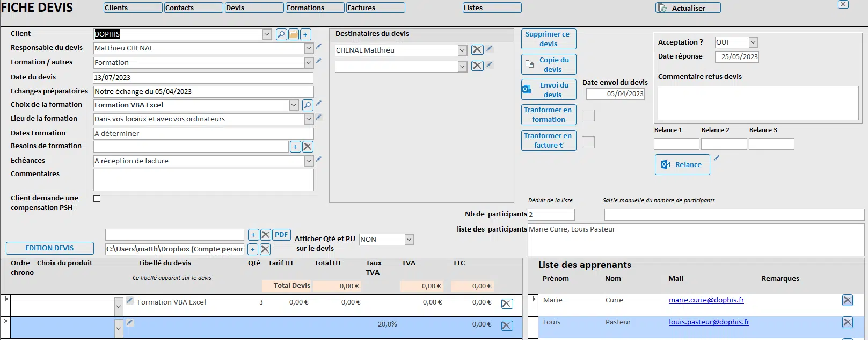
Task: Expand the Client DOPHIS dropdown
Action: (x=267, y=34)
